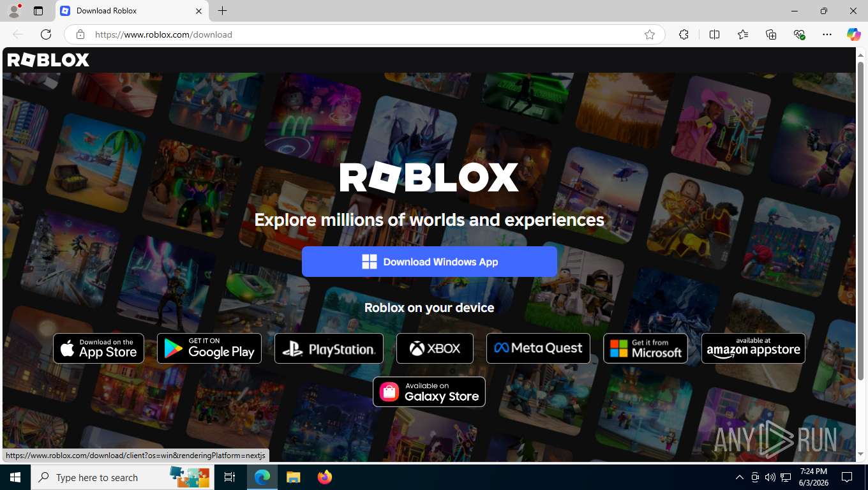This screenshot has width=868, height=490.
Task: Click the meet now camera tray icon
Action: tap(755, 477)
